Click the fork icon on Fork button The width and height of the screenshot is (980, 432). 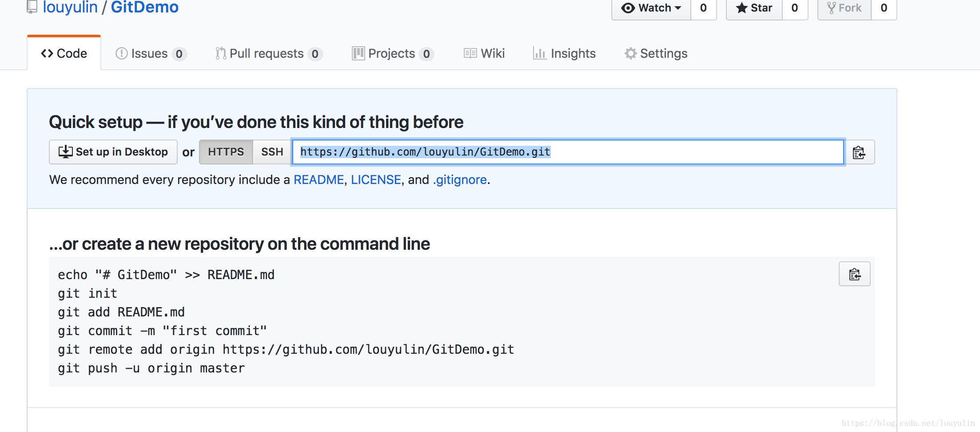pos(832,8)
